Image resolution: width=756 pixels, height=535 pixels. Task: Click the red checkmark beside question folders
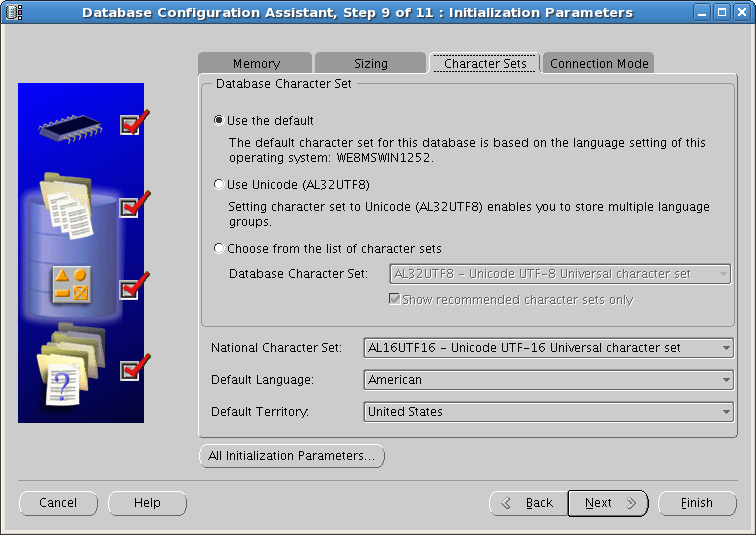point(135,367)
